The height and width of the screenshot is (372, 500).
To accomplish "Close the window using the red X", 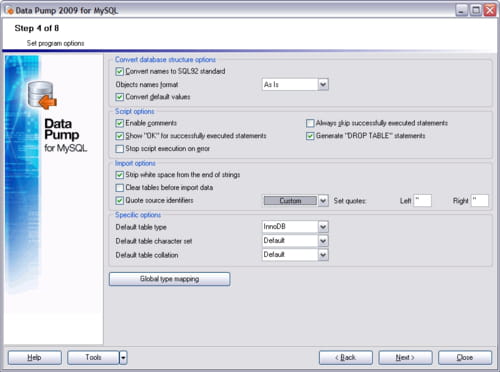I will tap(490, 10).
